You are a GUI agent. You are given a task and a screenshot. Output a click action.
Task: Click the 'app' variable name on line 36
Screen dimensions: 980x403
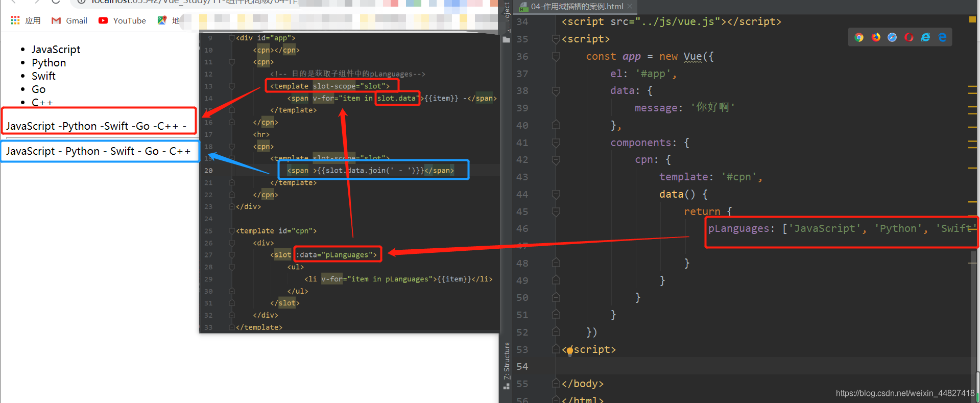(x=631, y=56)
